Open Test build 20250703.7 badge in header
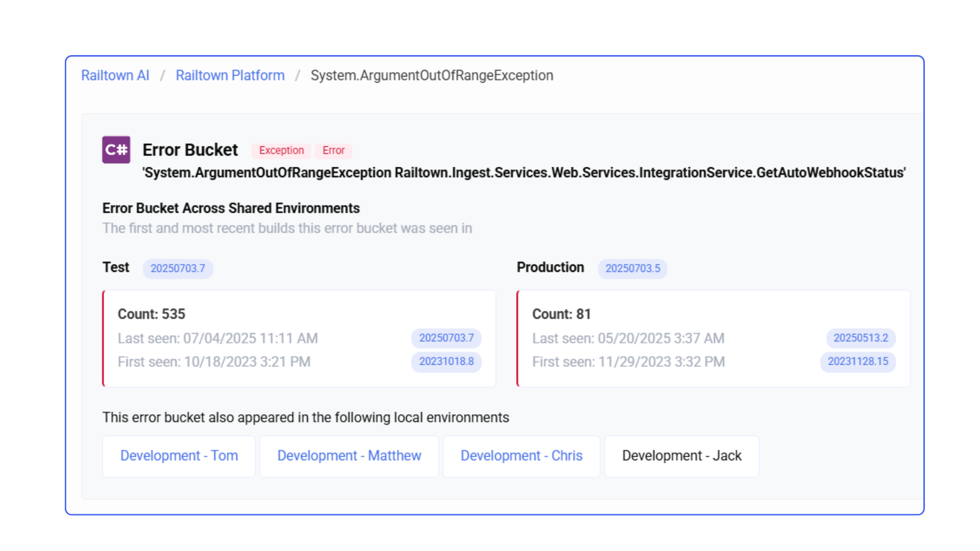This screenshot has height=551, width=980. pyautogui.click(x=178, y=268)
